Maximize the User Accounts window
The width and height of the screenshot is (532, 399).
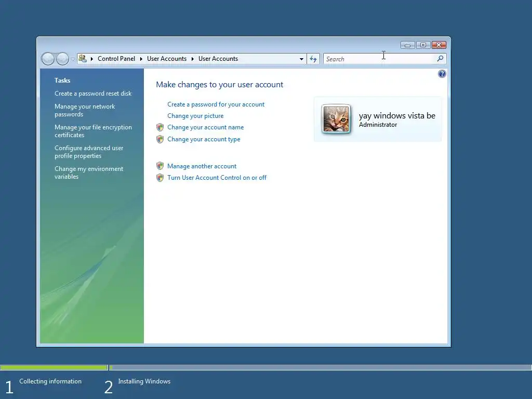click(423, 45)
